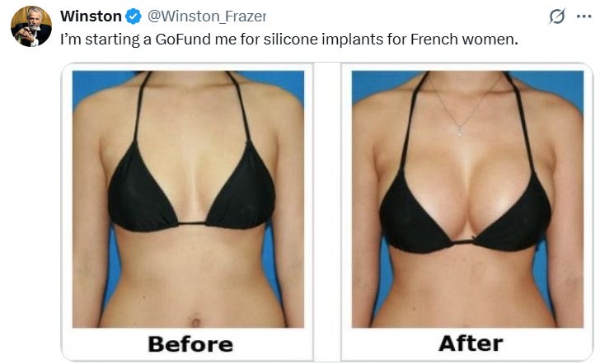The height and width of the screenshot is (364, 600).
Task: Click the necklace pendant in After photo
Action: coord(459,133)
